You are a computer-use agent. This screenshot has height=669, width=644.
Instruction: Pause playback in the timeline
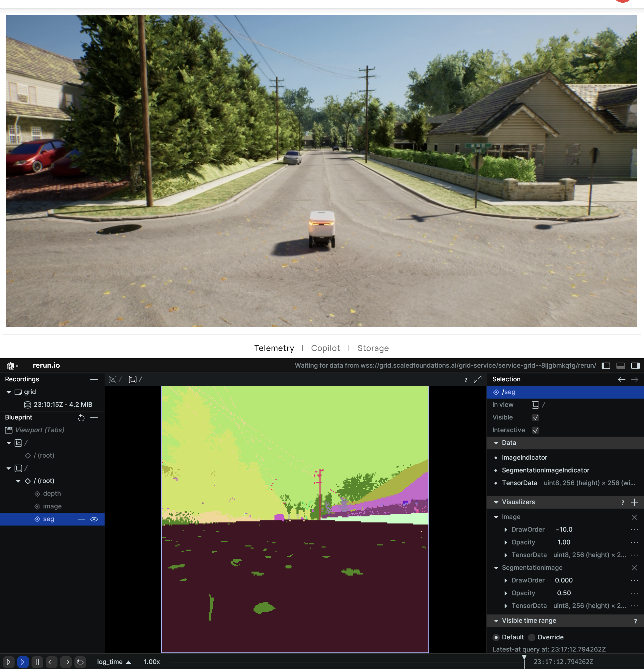37,662
